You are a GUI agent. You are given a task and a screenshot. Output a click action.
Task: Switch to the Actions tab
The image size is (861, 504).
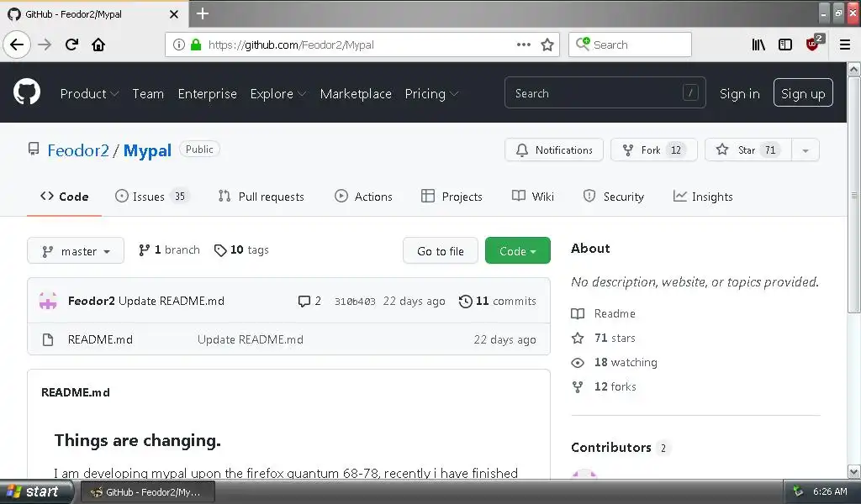[x=363, y=197]
